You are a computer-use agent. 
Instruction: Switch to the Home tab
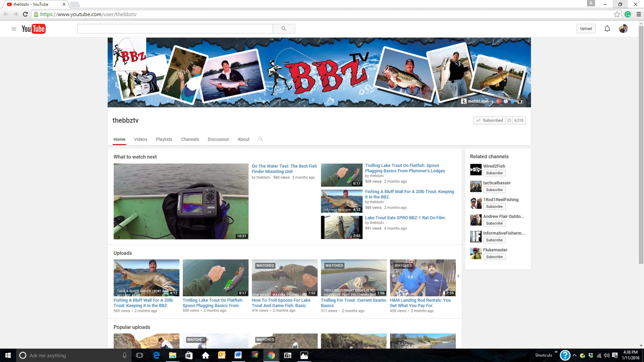119,139
